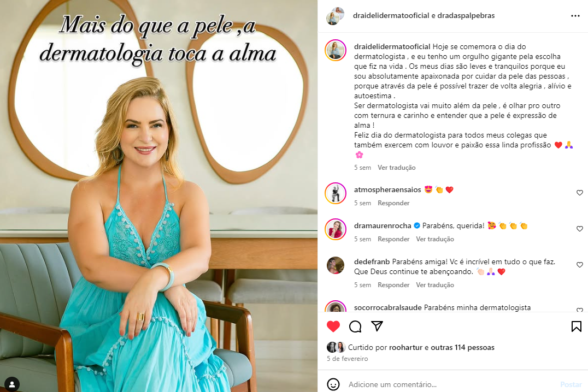Viewport: 588px width, 392px height.
Task: Open dradaspalpebras profile link
Action: [466, 15]
